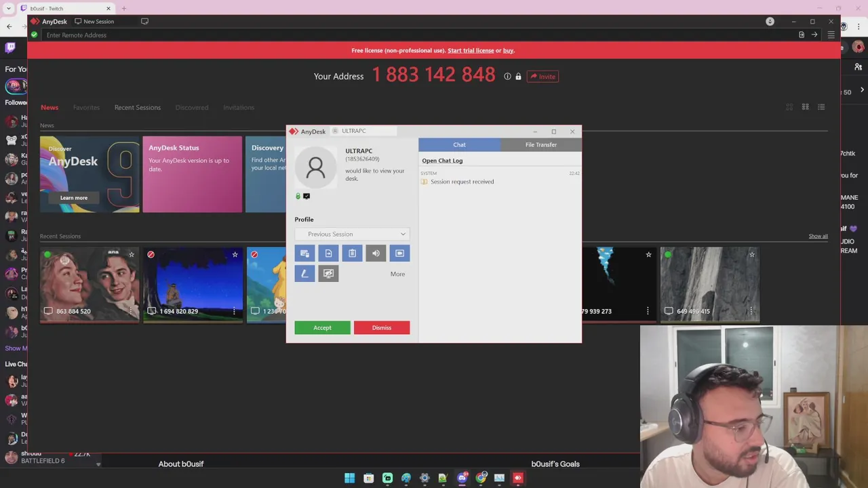Click the display icon in AnyDesk title bar
The width and height of the screenshot is (868, 488).
point(144,21)
